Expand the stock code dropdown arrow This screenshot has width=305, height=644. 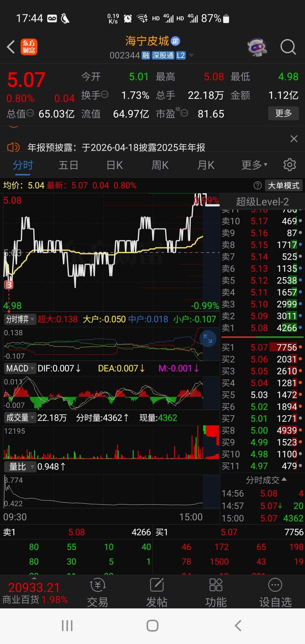191,55
